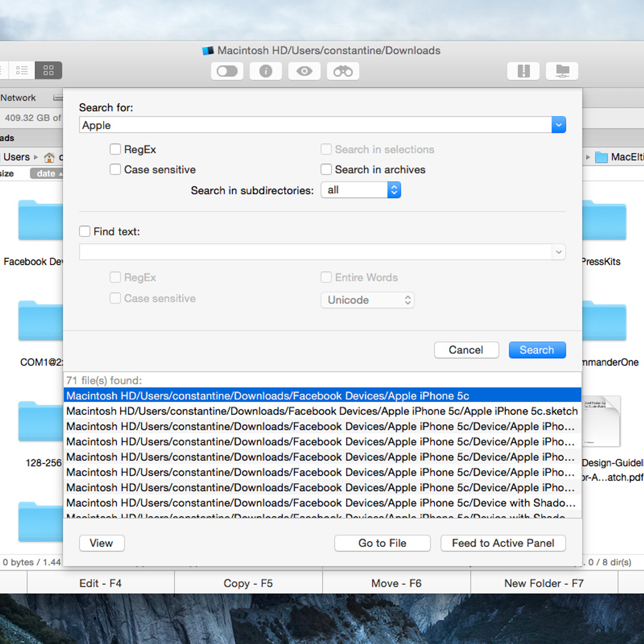Open Find text history dropdown arrow
The height and width of the screenshot is (644, 644).
coord(559,252)
